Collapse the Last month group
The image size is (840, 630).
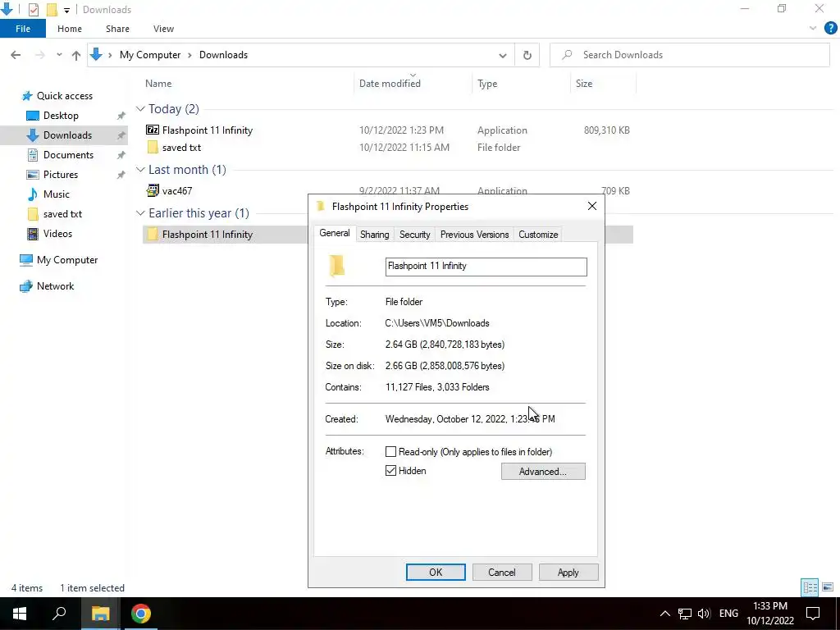pos(140,169)
